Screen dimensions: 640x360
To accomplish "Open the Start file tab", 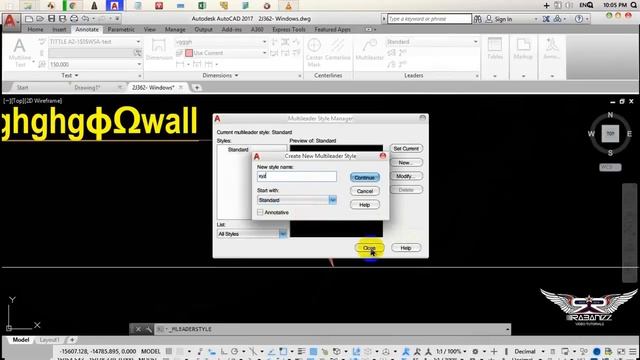I will point(22,87).
